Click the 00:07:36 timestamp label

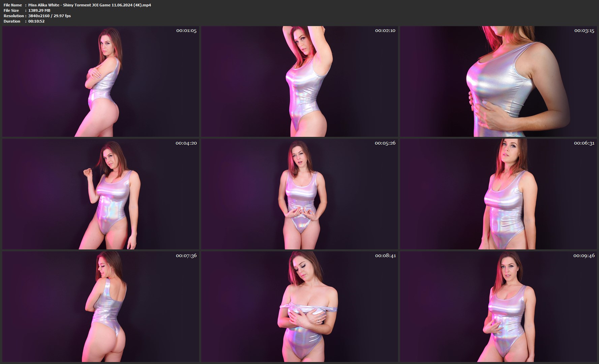(x=186, y=256)
